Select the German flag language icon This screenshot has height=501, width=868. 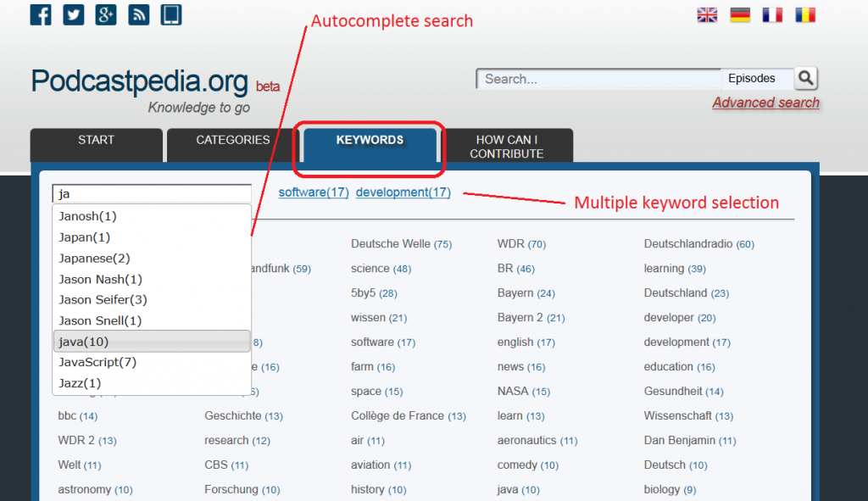pyautogui.click(x=739, y=14)
